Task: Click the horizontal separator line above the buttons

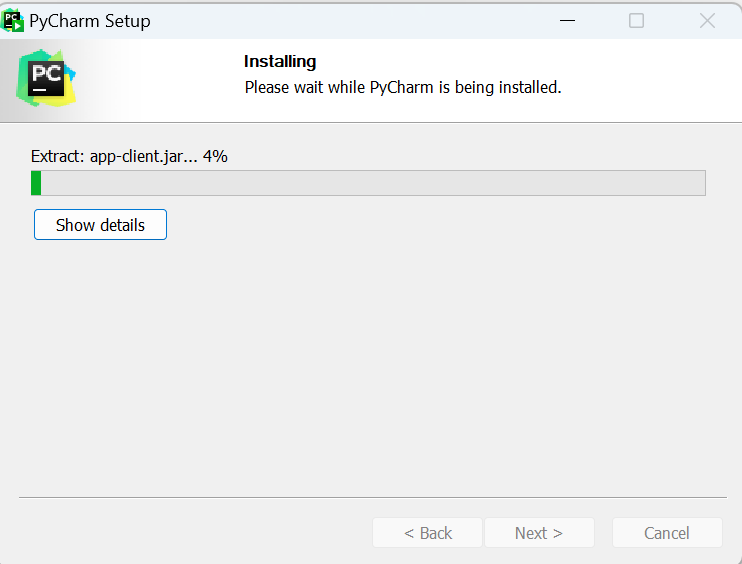Action: tap(372, 497)
